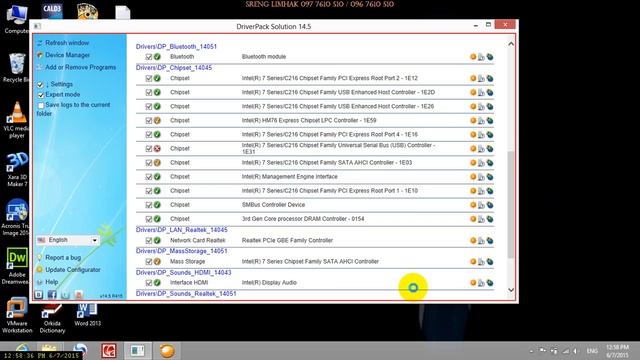Viewport: 640px width, 360px height.
Task: Uncheck PCI Express Root Port 4 - 1E16 checkbox
Action: tap(149, 135)
